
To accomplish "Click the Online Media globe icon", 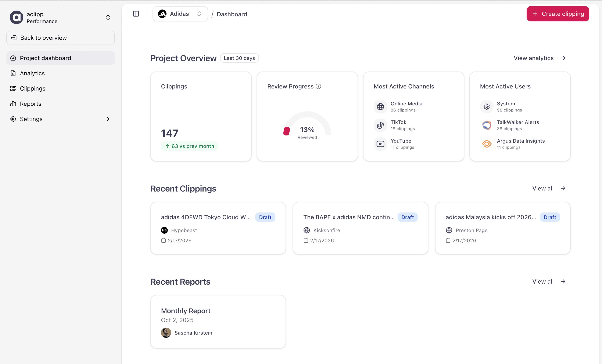I will [x=380, y=106].
